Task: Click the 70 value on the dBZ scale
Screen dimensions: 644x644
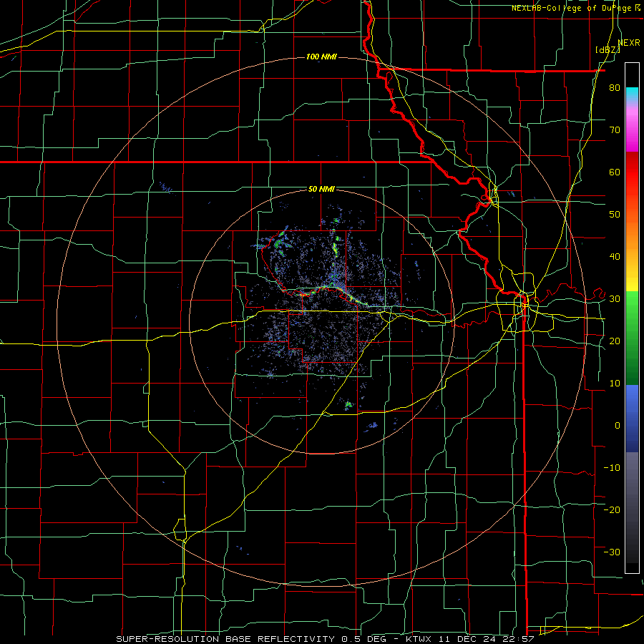Action: coord(615,130)
